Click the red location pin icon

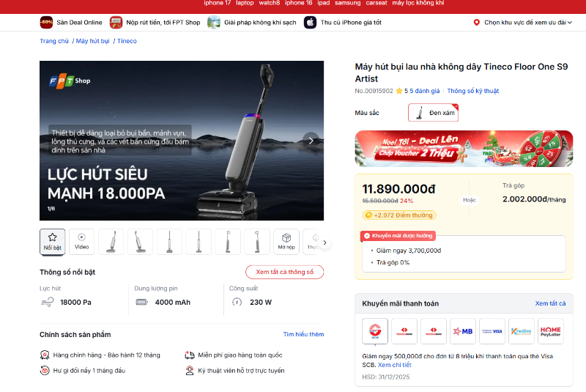click(477, 23)
